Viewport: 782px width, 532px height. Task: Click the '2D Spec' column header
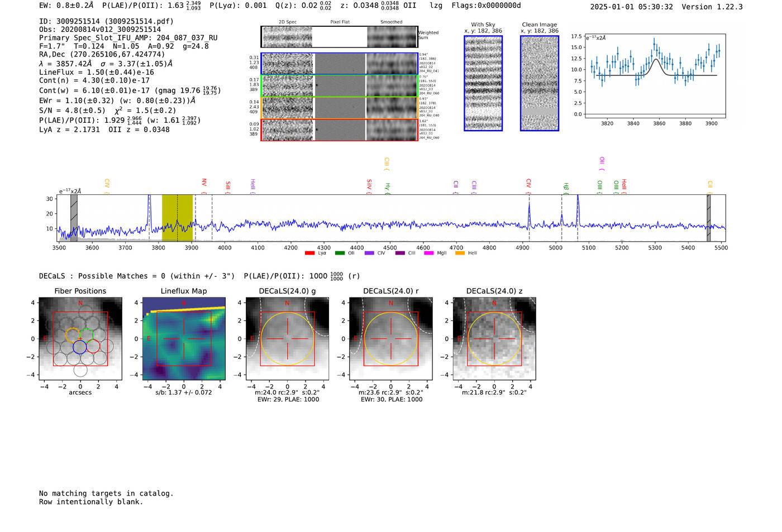[x=288, y=22]
